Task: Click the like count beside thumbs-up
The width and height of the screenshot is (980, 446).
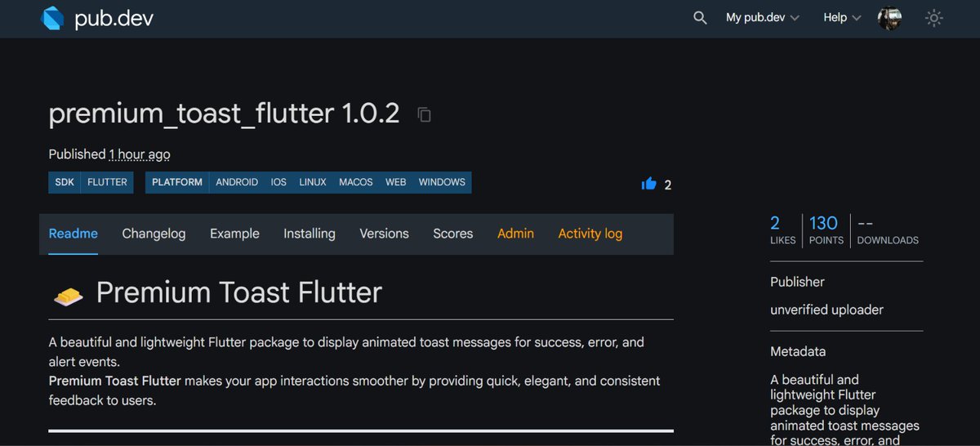Action: point(668,185)
